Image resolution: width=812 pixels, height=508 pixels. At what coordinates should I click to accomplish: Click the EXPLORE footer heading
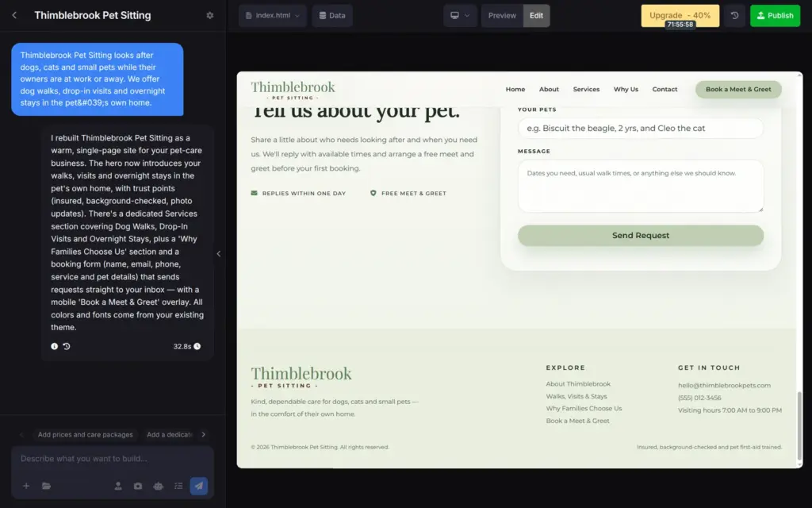(565, 368)
